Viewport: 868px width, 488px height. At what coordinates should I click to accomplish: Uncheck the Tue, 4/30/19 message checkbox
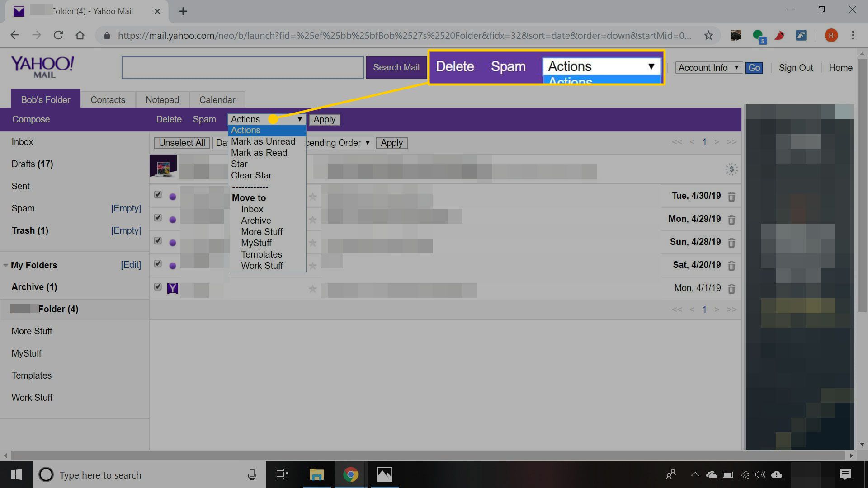point(158,195)
